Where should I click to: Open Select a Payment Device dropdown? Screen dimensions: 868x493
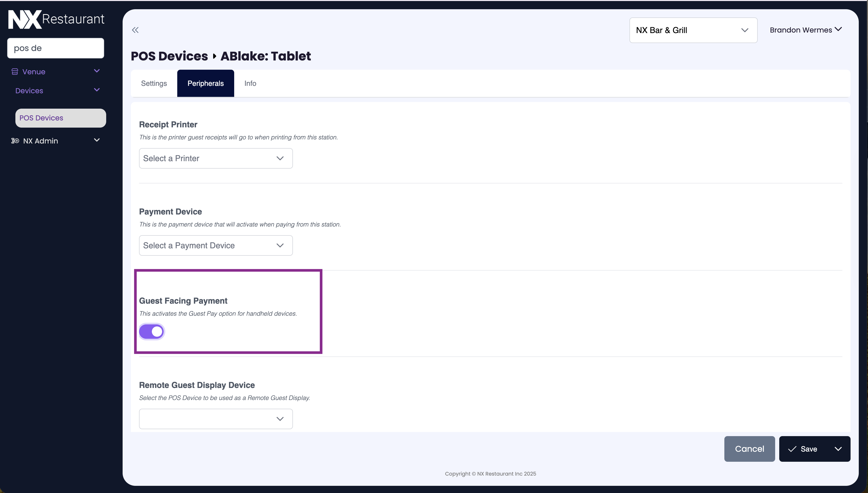[215, 245]
